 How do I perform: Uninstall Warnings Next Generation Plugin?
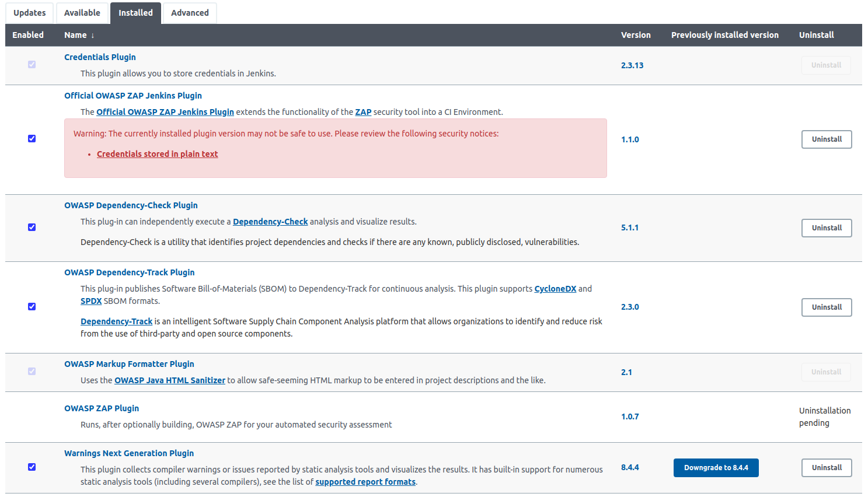[x=827, y=468]
